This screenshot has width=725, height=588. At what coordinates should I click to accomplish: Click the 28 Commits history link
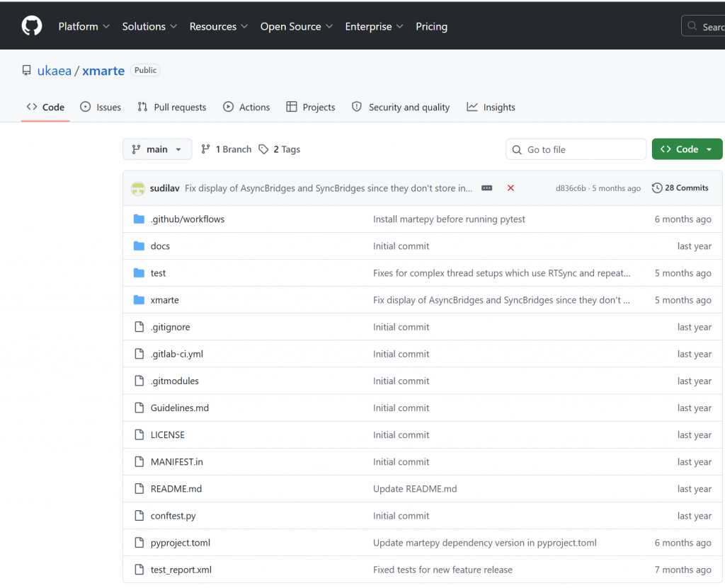(680, 188)
